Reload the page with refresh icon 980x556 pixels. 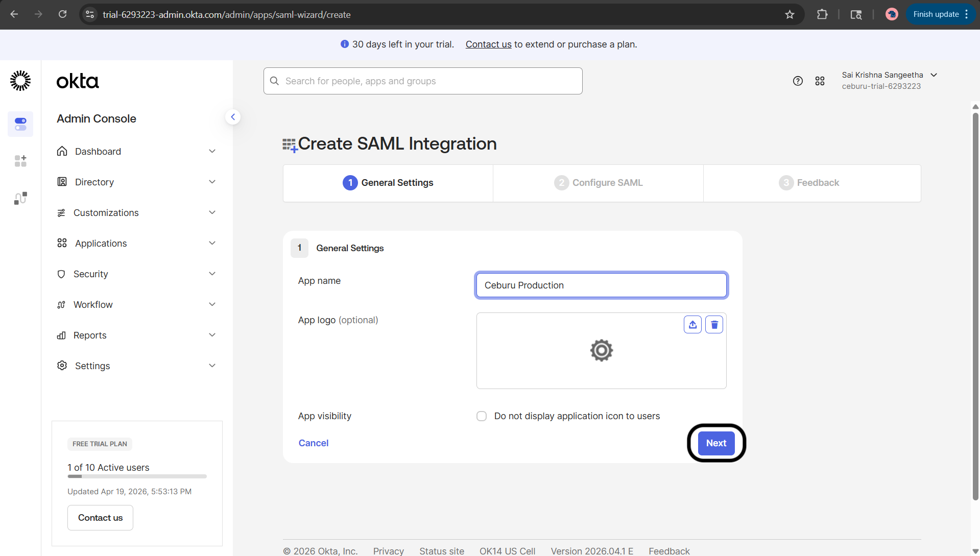pyautogui.click(x=62, y=14)
